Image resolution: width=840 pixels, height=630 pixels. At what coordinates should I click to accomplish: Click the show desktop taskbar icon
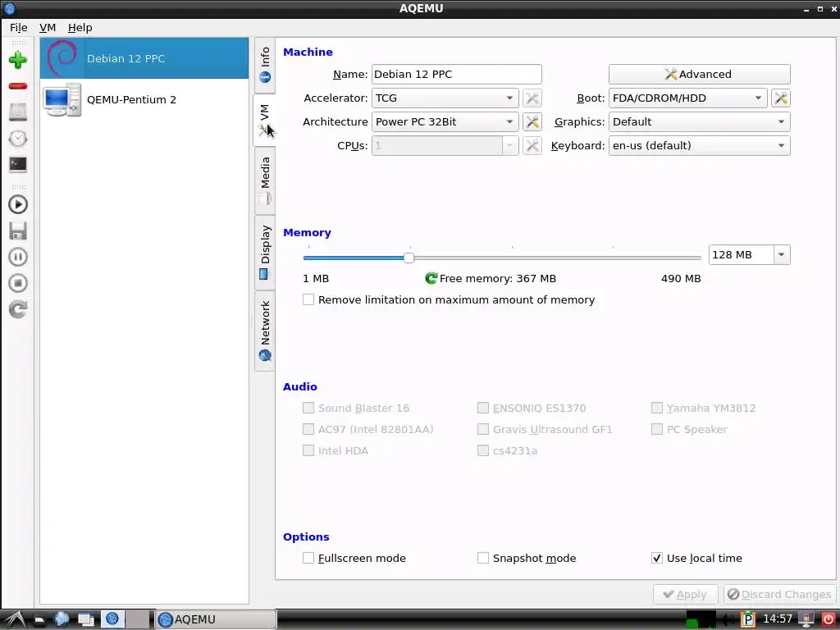tap(85, 620)
